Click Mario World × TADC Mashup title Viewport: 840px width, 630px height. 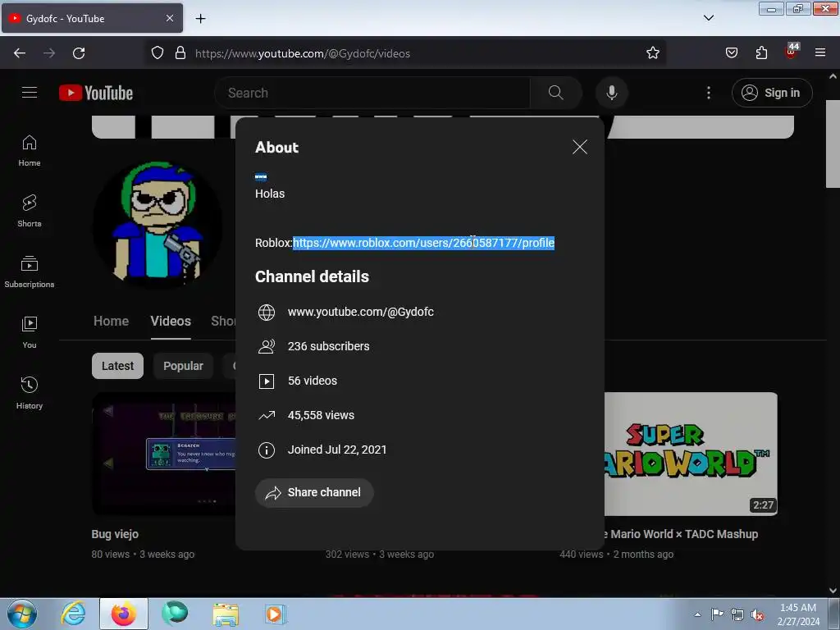[684, 534]
